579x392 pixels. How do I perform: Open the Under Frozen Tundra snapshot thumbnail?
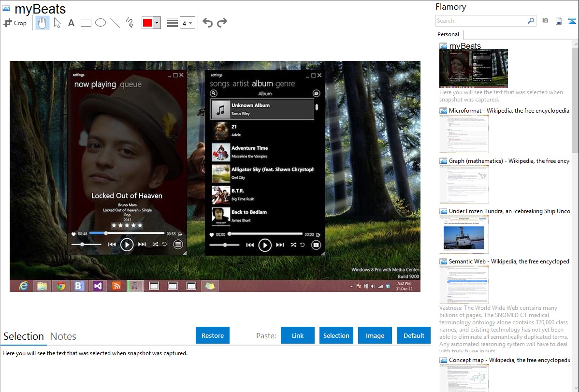464,234
